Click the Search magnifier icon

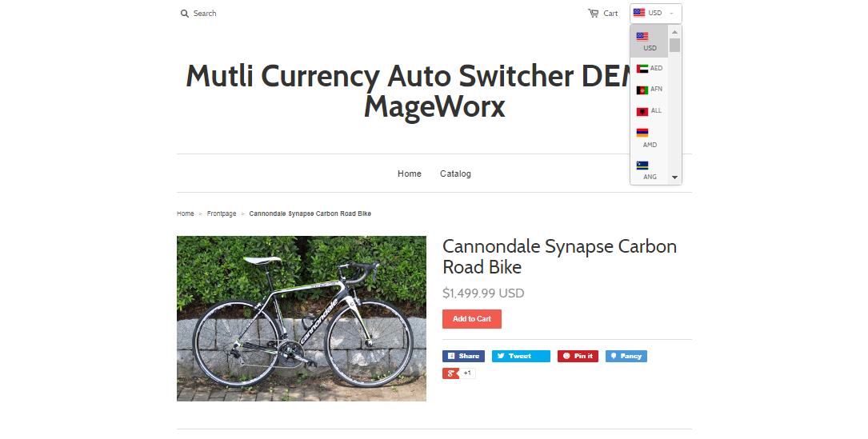[184, 14]
